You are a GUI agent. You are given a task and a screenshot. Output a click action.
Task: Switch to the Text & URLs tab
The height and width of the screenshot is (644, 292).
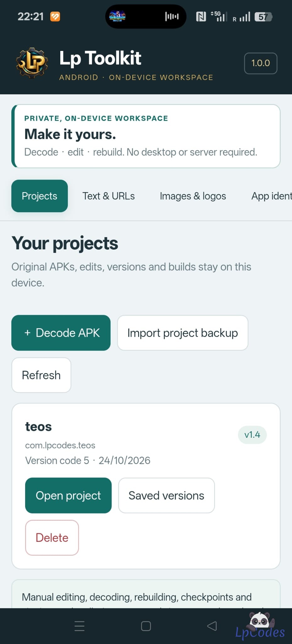tap(109, 196)
